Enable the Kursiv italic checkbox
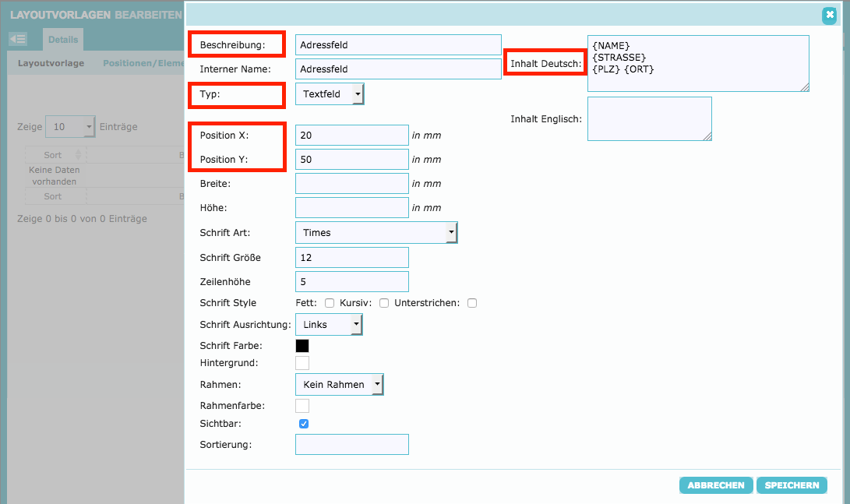 (384, 303)
